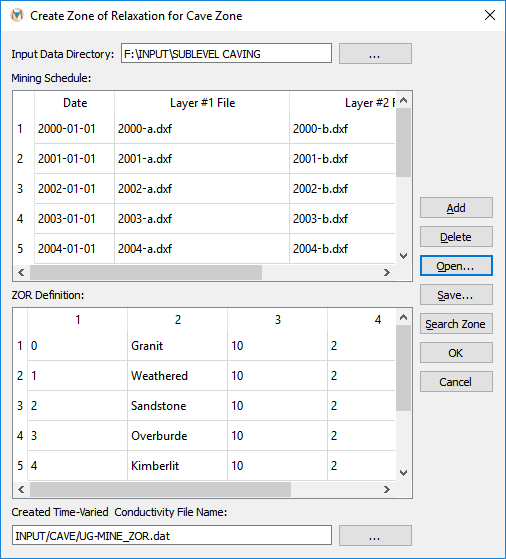Select the Sandstone cell in ZOR Definition
The image size is (506, 559).
pos(177,406)
